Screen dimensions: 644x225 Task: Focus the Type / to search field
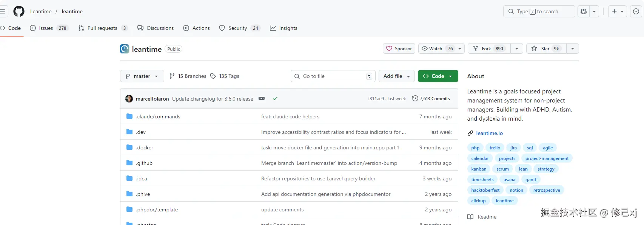pyautogui.click(x=539, y=11)
